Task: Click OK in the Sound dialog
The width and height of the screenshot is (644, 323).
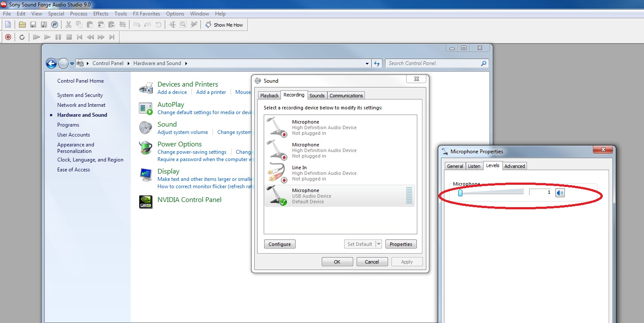Action: click(x=337, y=262)
